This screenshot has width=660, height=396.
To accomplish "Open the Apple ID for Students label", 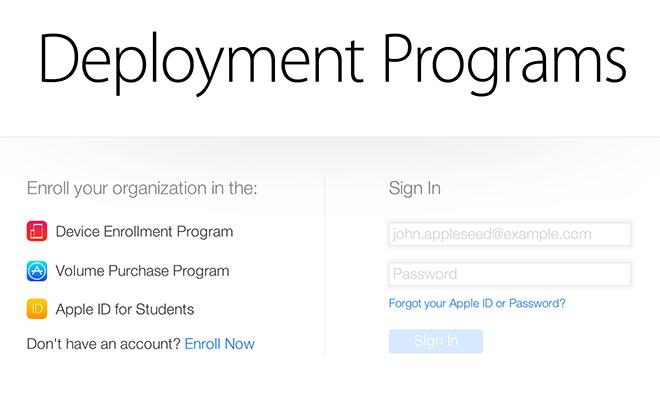I will click(125, 310).
